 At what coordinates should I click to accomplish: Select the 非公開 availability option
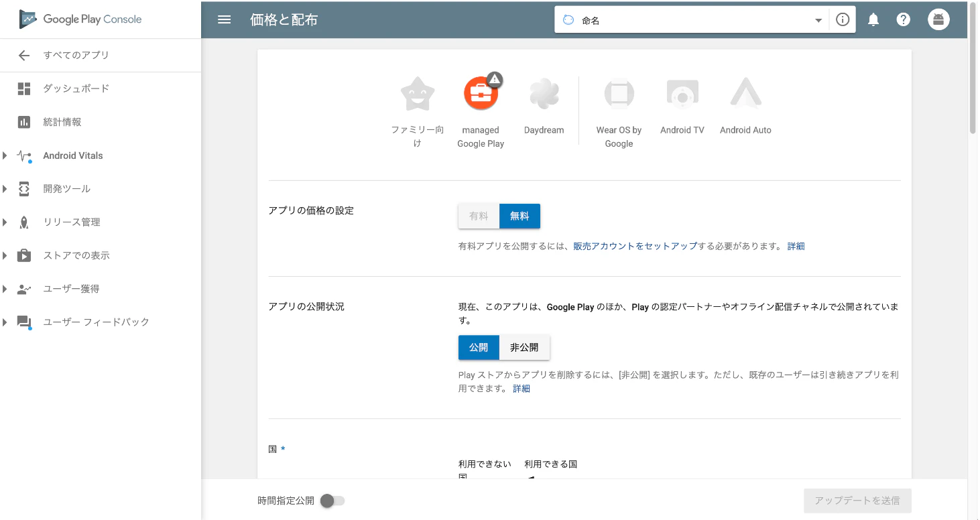(x=524, y=348)
